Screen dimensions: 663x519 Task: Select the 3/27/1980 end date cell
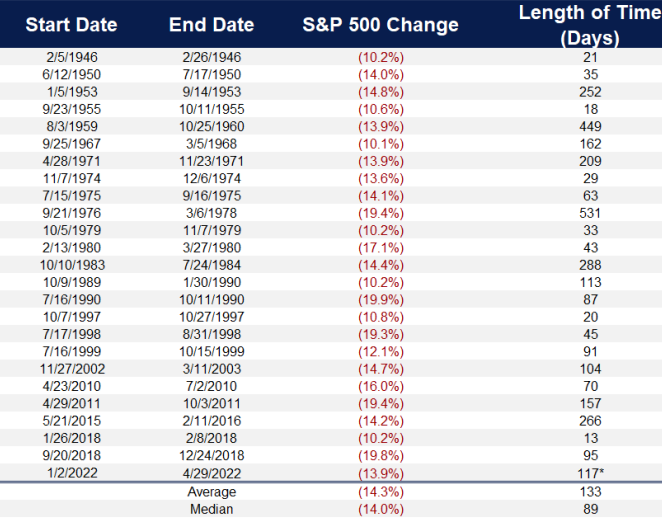[211, 248]
